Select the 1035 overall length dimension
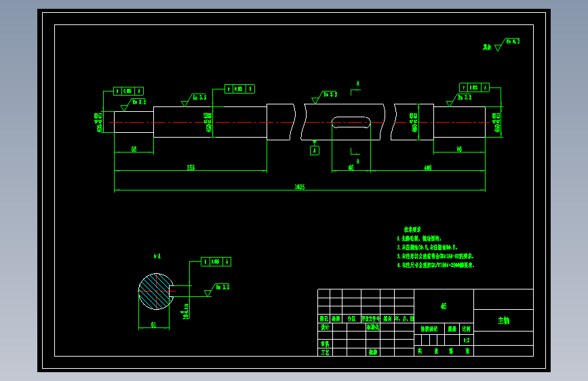Screen dimensions: 588x381 point(300,186)
